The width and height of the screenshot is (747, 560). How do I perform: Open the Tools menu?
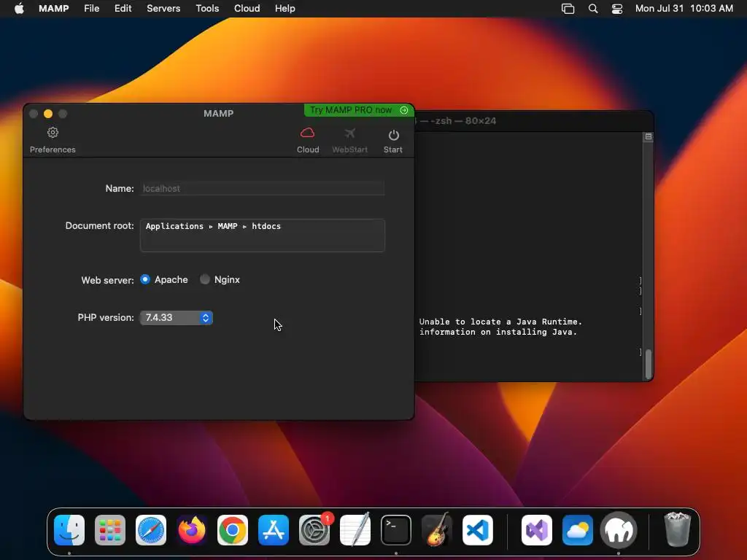tap(207, 9)
